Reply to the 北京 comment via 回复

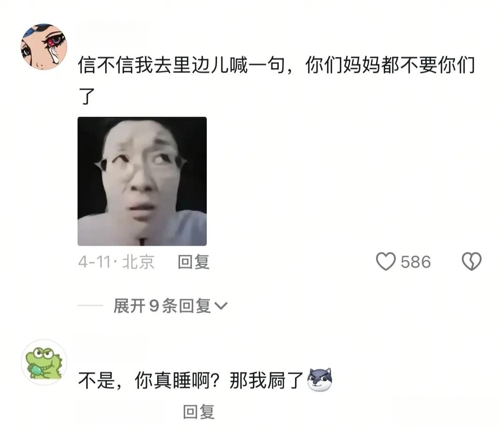(193, 262)
